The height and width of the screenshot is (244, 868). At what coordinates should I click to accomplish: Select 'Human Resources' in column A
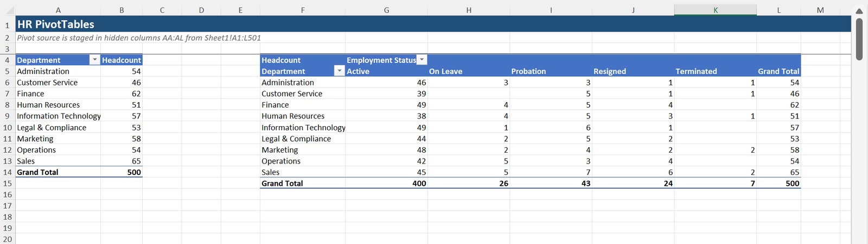click(58, 105)
